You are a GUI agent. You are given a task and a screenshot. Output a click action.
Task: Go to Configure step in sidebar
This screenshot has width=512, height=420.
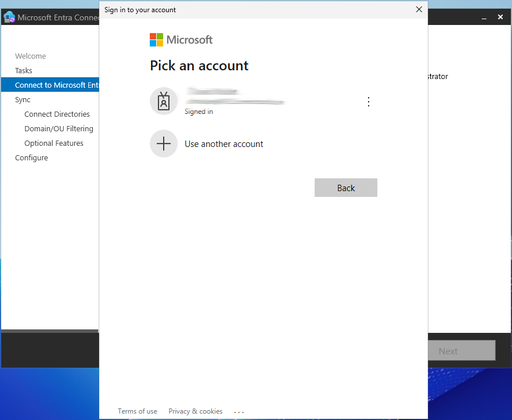[x=31, y=158]
